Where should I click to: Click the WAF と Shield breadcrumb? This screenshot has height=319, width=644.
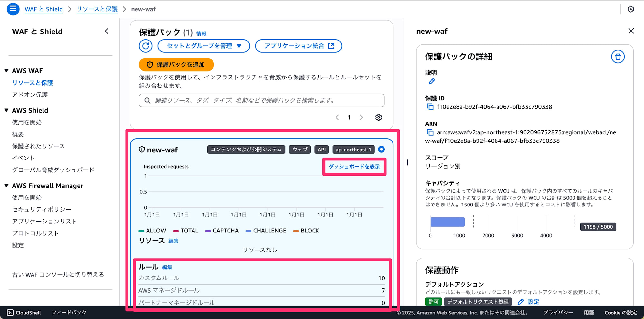click(44, 9)
